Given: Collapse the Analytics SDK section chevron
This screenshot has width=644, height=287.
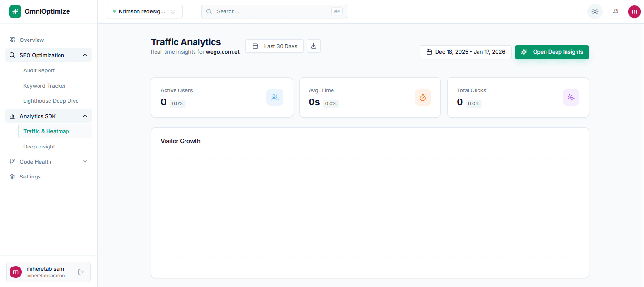Looking at the screenshot, I should 85,116.
